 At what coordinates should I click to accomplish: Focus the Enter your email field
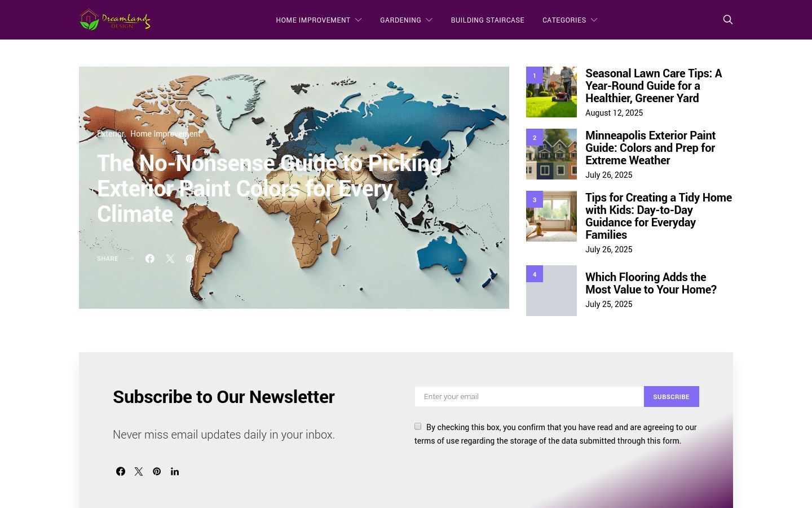point(529,397)
